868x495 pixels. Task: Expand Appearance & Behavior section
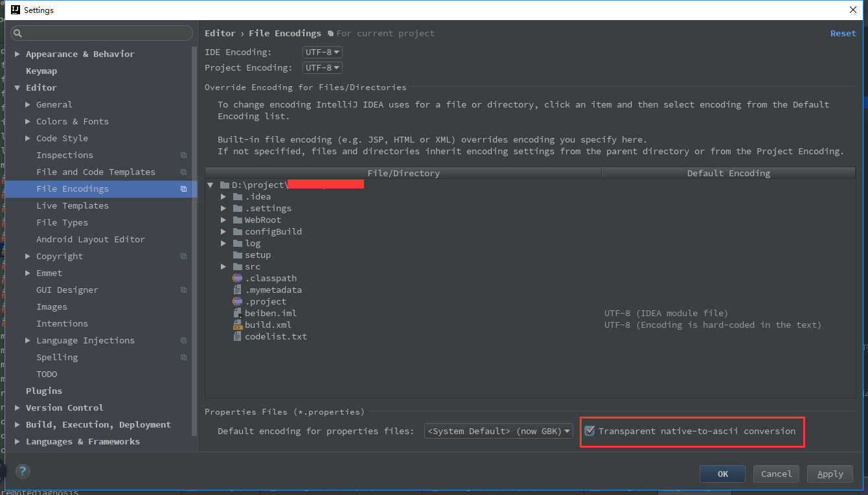[17, 54]
